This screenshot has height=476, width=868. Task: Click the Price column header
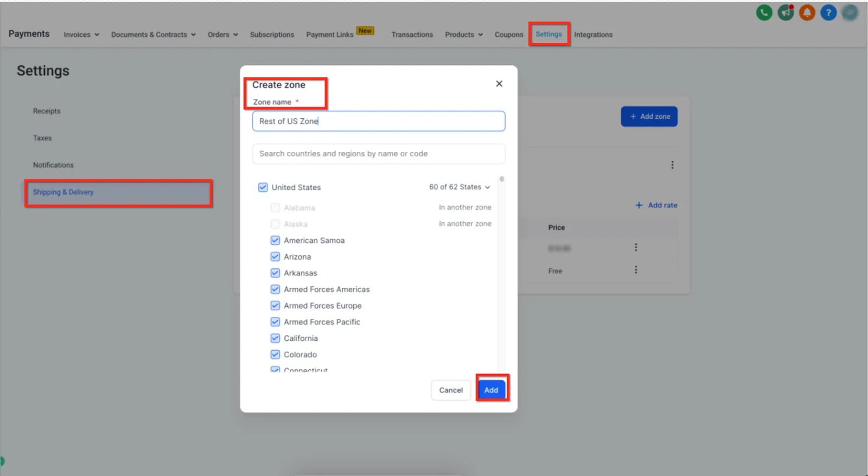tap(557, 228)
